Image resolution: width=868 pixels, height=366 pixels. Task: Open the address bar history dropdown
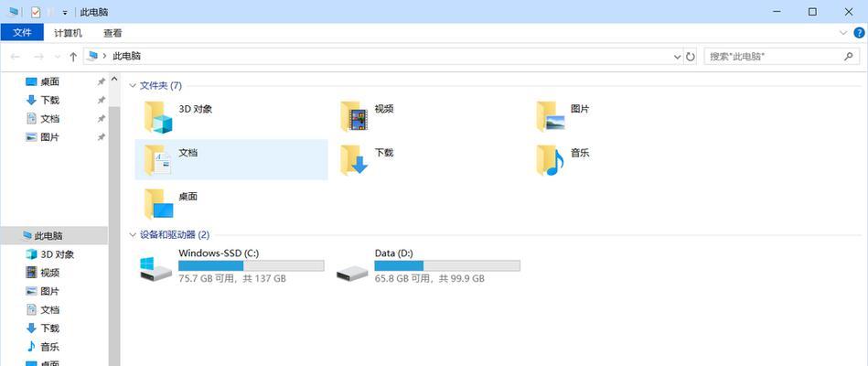tap(677, 57)
